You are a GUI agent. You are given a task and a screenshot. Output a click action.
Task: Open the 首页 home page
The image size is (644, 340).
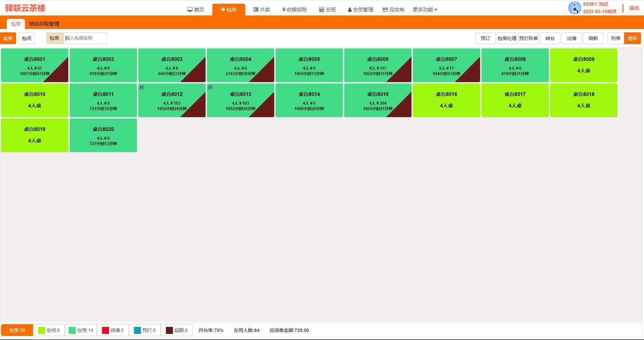(196, 10)
